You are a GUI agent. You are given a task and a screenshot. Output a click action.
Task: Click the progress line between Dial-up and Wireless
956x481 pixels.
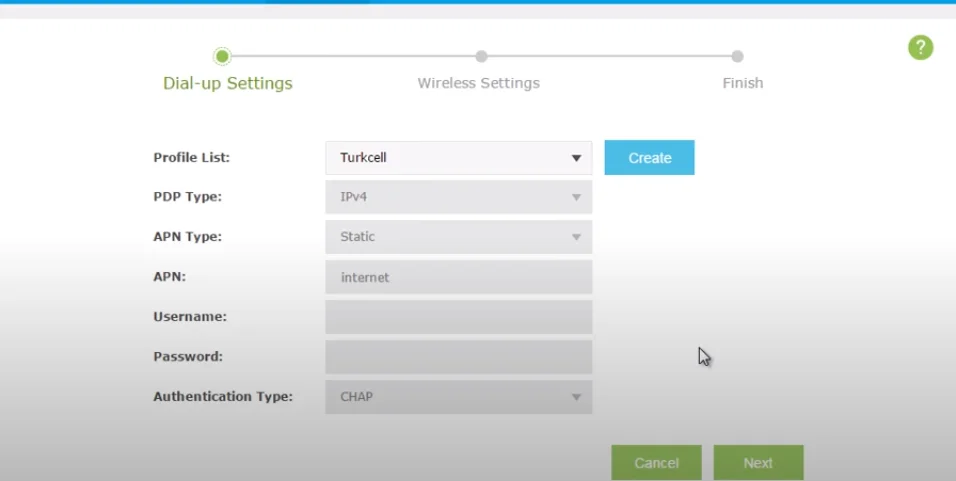351,56
